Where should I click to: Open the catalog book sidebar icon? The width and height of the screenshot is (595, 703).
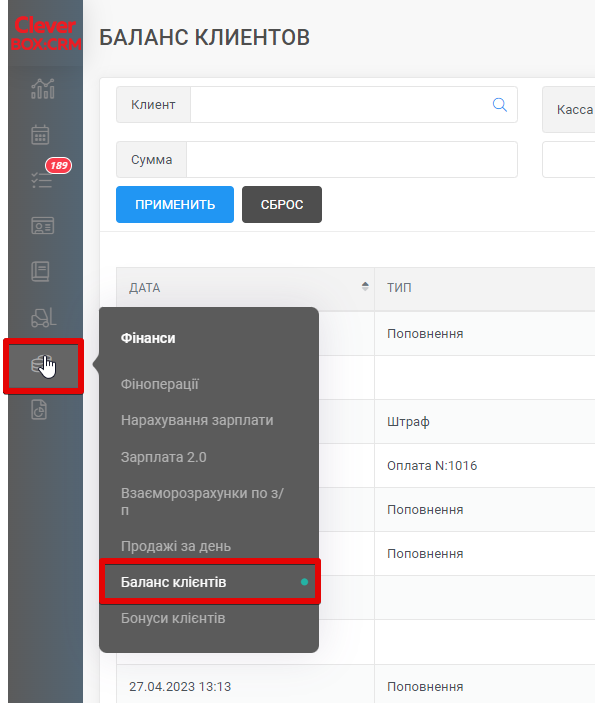click(x=40, y=272)
